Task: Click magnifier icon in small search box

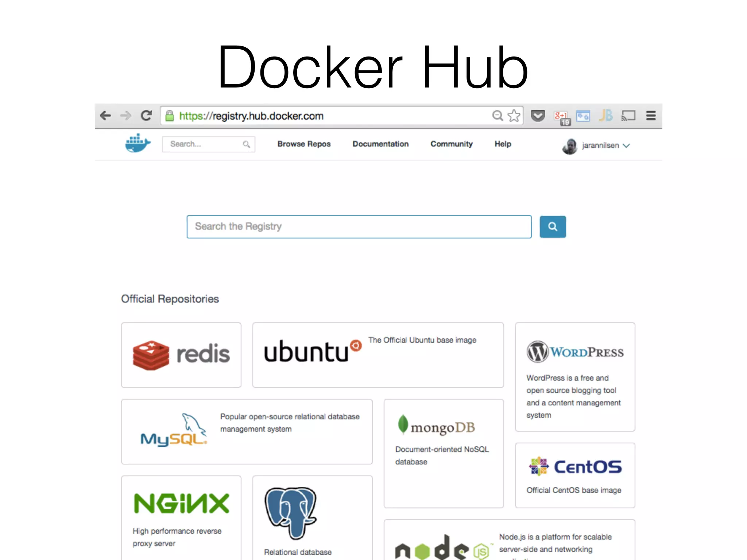Action: [247, 144]
